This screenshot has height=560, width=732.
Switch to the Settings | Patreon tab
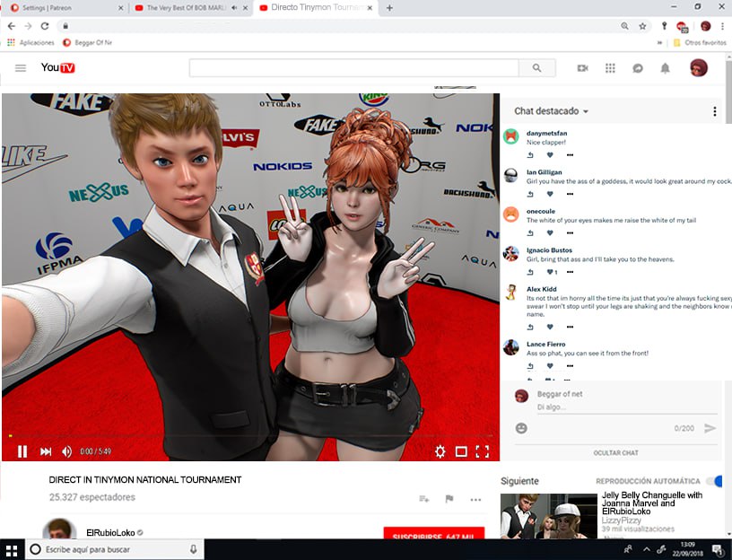point(63,8)
